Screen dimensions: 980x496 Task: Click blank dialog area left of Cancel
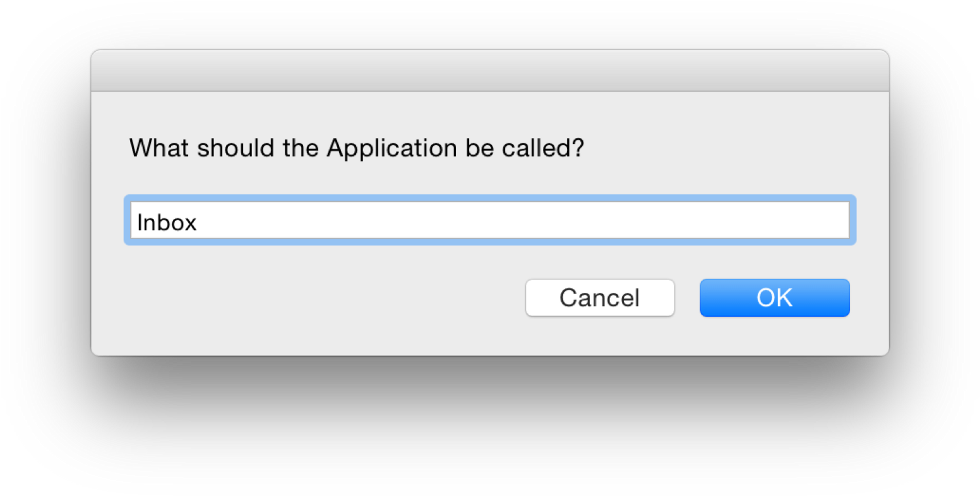pyautogui.click(x=316, y=298)
